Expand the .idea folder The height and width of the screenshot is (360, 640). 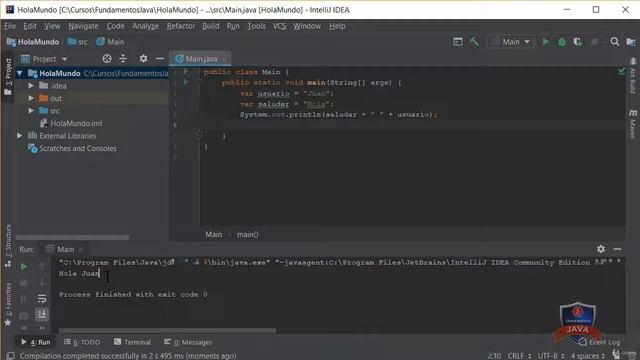point(31,86)
